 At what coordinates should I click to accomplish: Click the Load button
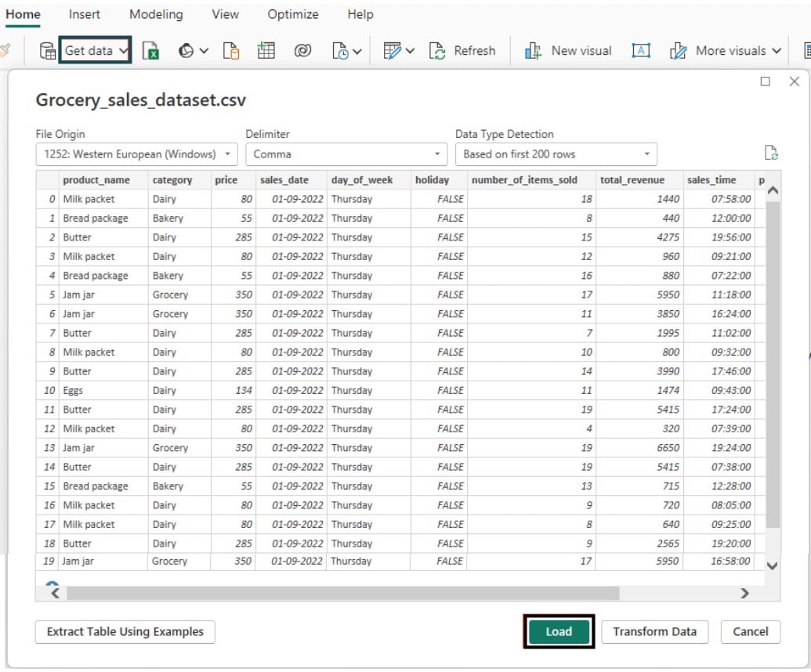[x=558, y=632]
